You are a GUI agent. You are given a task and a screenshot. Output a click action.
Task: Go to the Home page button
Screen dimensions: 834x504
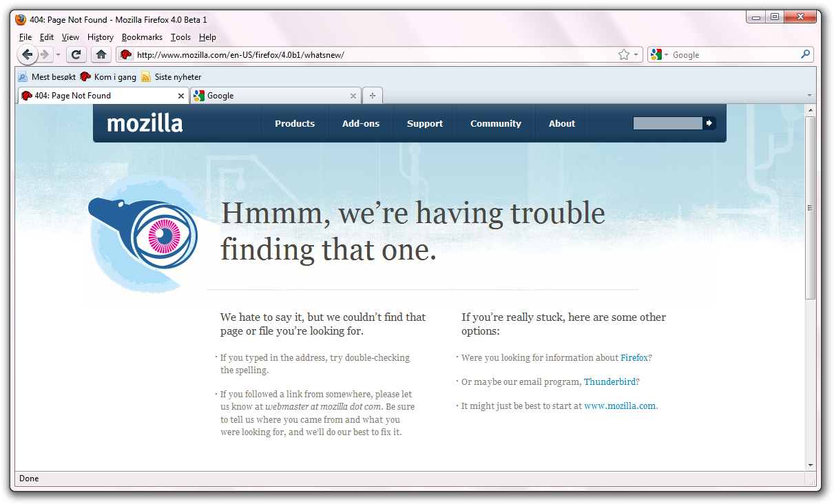101,54
